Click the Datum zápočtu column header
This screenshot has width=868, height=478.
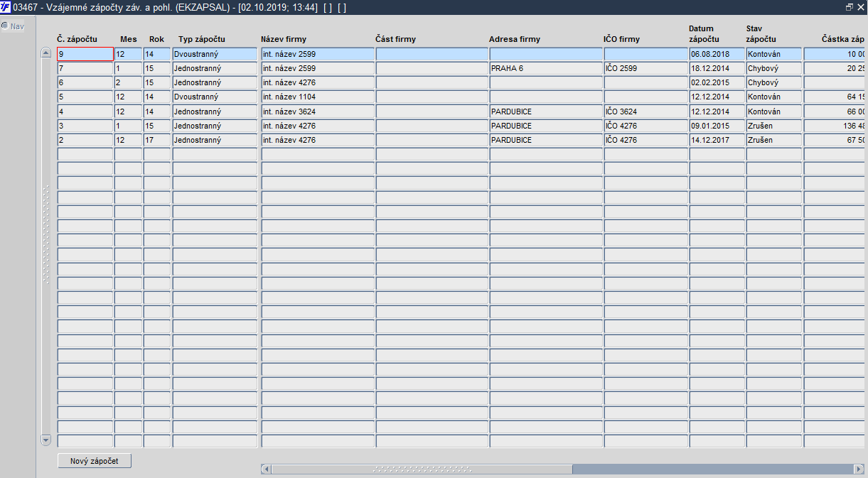[704, 34]
